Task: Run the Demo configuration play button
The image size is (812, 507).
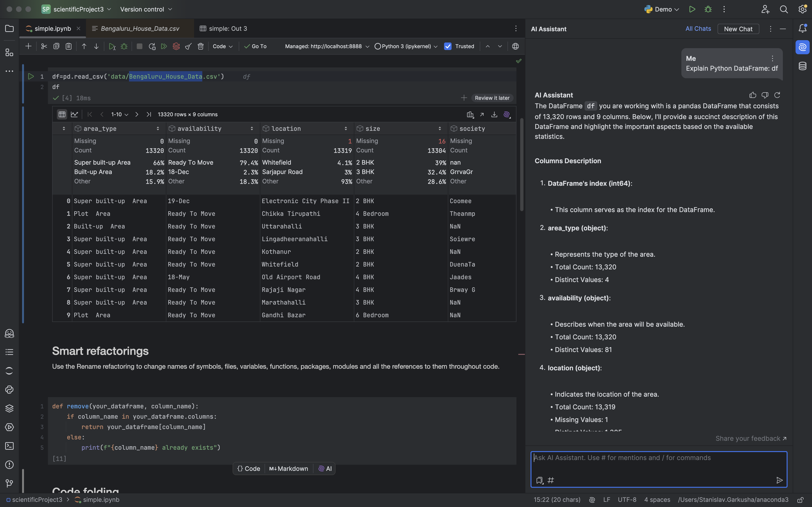Action: tap(692, 9)
